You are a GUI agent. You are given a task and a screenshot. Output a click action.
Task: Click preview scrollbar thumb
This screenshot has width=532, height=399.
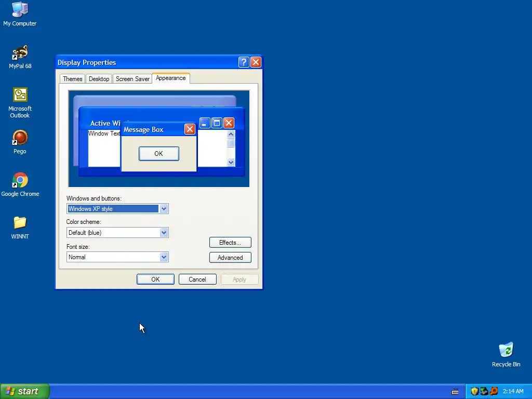coord(231,143)
